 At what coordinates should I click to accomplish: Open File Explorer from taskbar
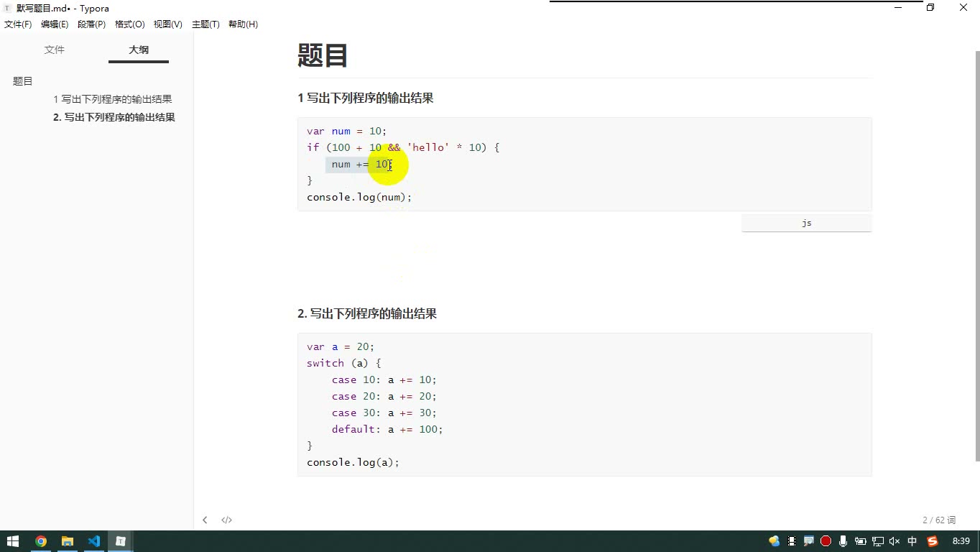(68, 541)
